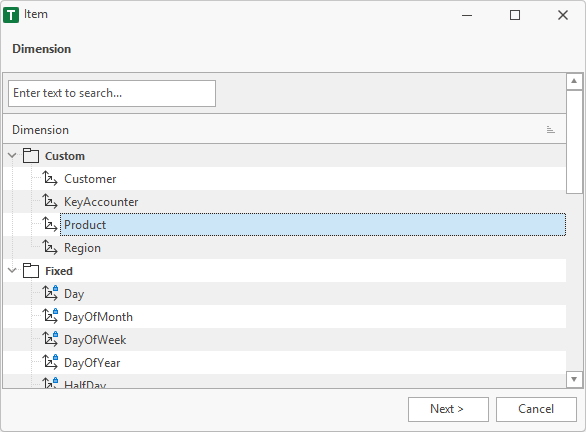
Task: Click the locked DayOfMonth dimension icon
Action: click(x=50, y=316)
